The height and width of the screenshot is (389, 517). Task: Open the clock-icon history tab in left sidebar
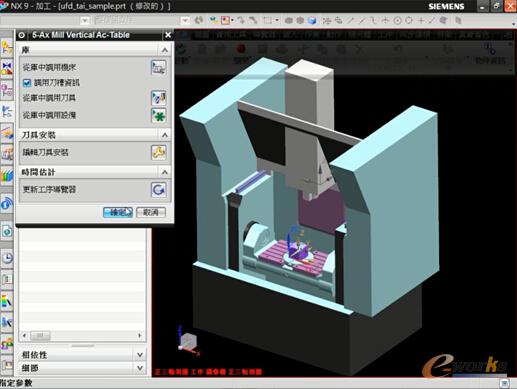[x=7, y=258]
